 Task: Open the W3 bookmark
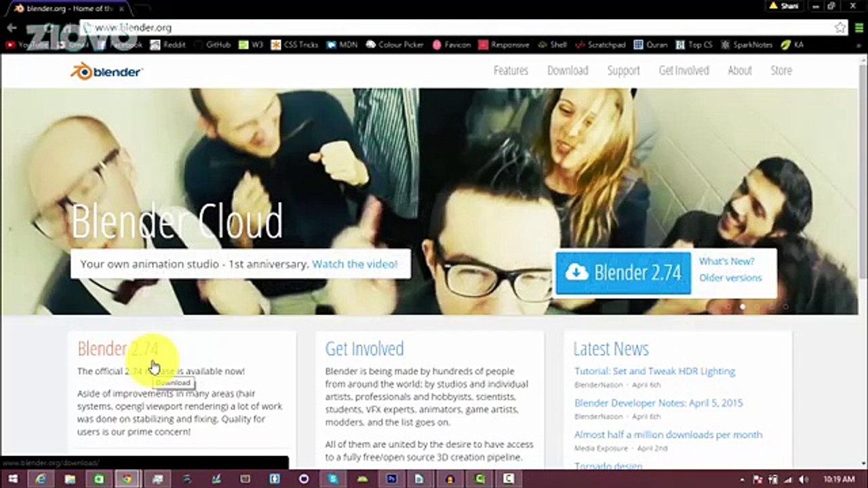(x=251, y=45)
